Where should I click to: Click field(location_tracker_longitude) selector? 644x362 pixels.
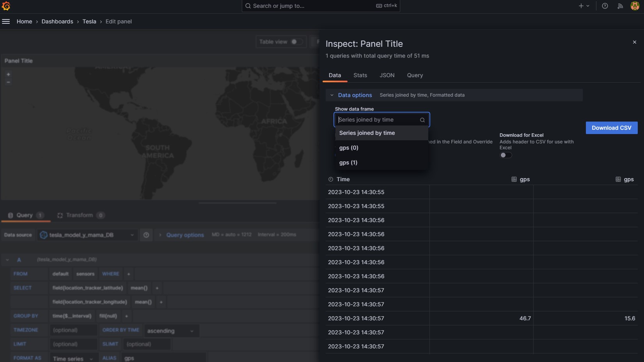[90, 302]
